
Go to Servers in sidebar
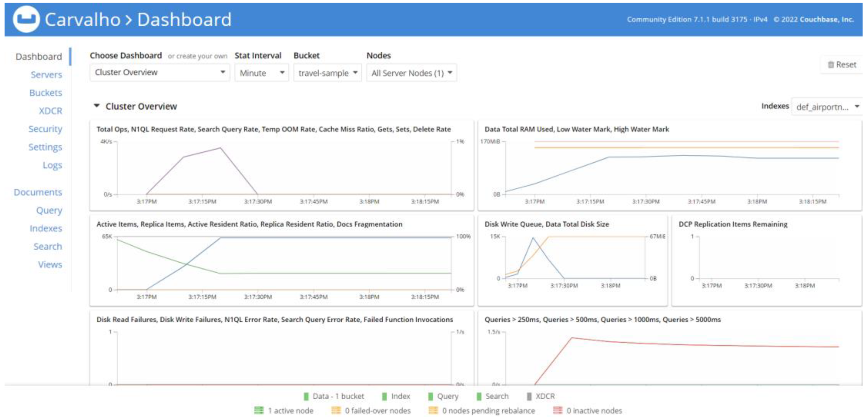coord(46,75)
